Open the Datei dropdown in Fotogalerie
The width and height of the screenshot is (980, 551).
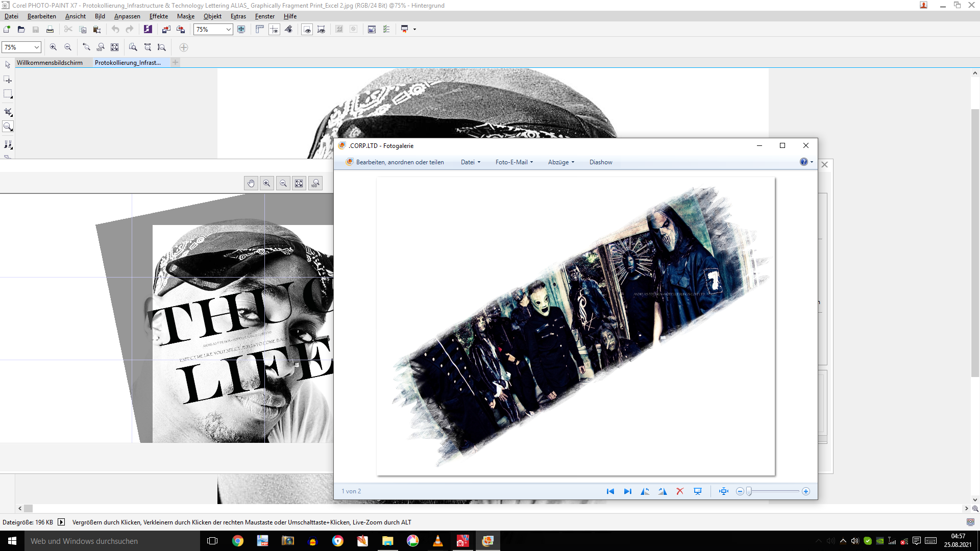(471, 162)
